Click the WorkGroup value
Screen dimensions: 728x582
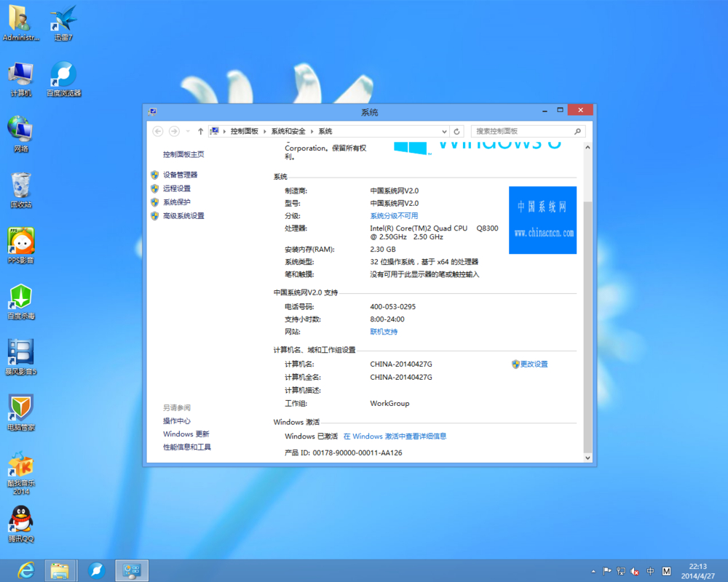pyautogui.click(x=389, y=403)
